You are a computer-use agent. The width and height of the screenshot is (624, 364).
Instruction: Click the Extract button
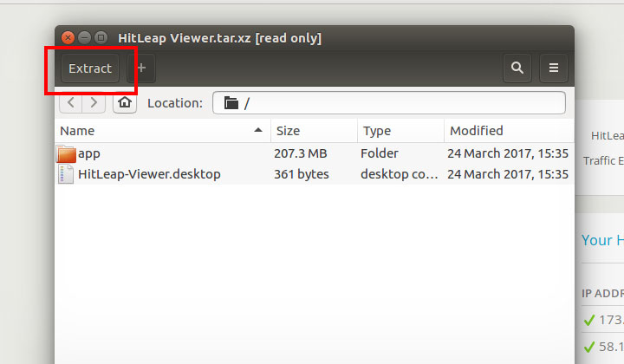pyautogui.click(x=90, y=68)
